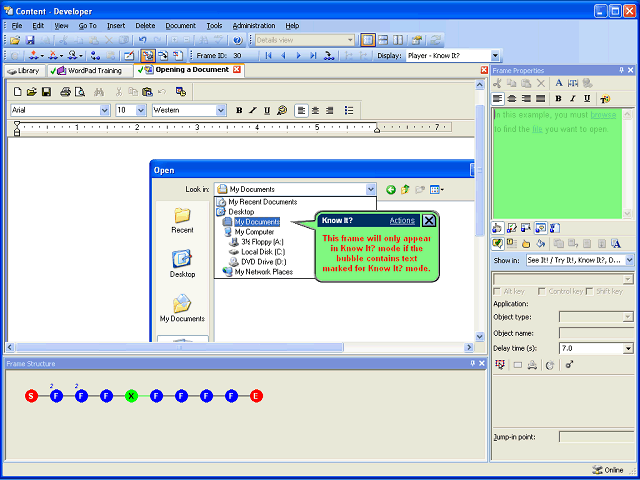Close the Opening a Document tab
This screenshot has height=480, width=640.
tap(237, 70)
